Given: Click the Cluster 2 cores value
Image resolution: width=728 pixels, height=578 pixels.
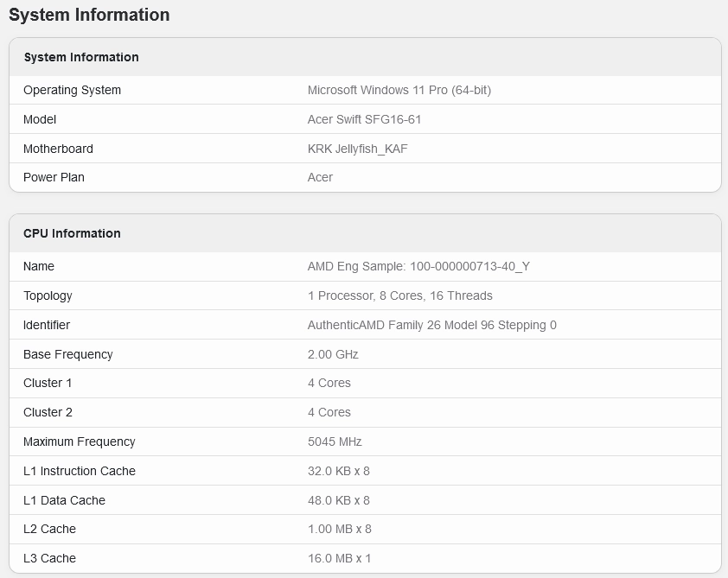Looking at the screenshot, I should 329,412.
